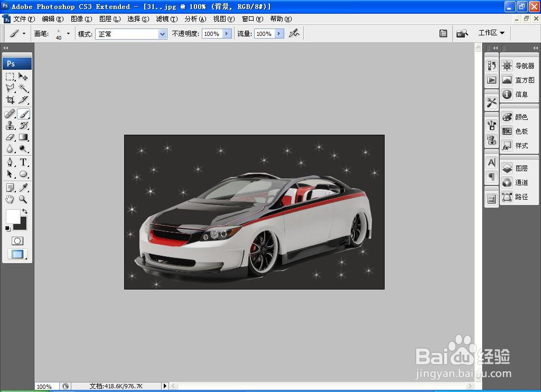
Task: Open the 直方图 histogram panel
Action: (x=519, y=80)
